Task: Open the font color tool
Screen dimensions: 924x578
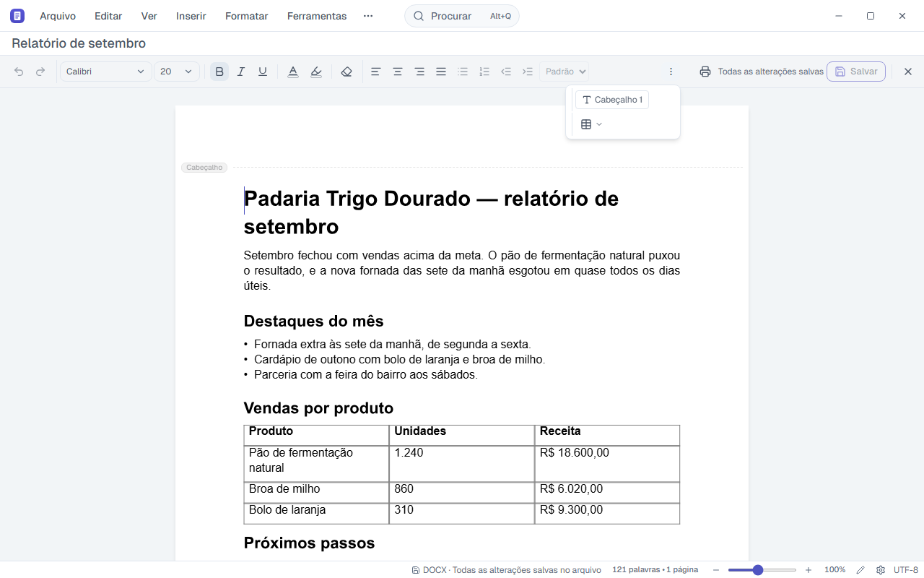Action: (293, 72)
